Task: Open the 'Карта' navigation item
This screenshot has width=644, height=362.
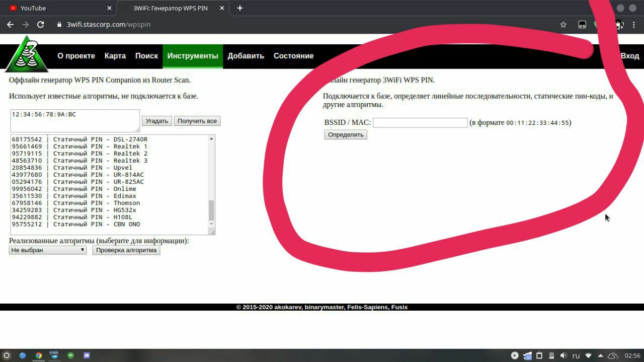Action: [x=115, y=56]
